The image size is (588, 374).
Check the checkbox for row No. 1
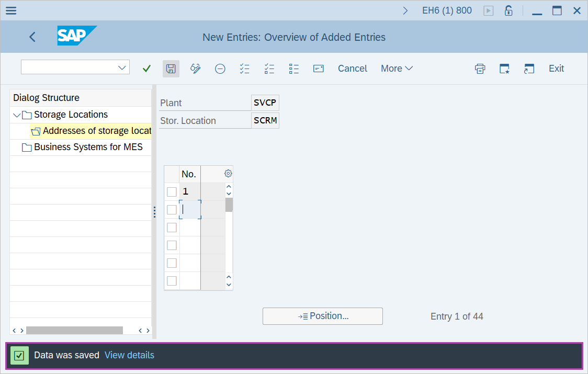coord(172,192)
